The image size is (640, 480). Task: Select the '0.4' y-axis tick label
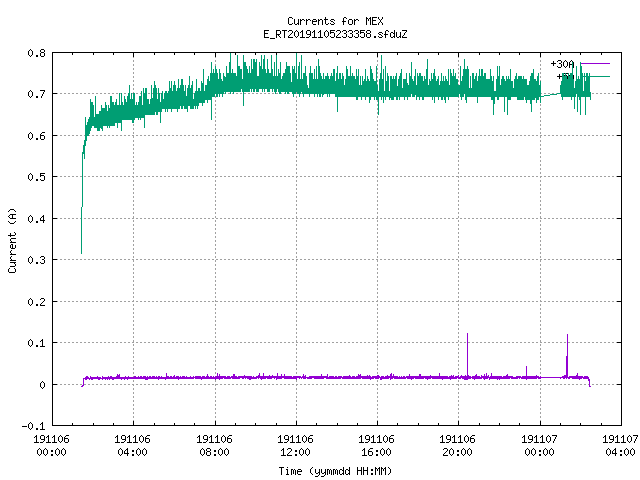[36, 219]
